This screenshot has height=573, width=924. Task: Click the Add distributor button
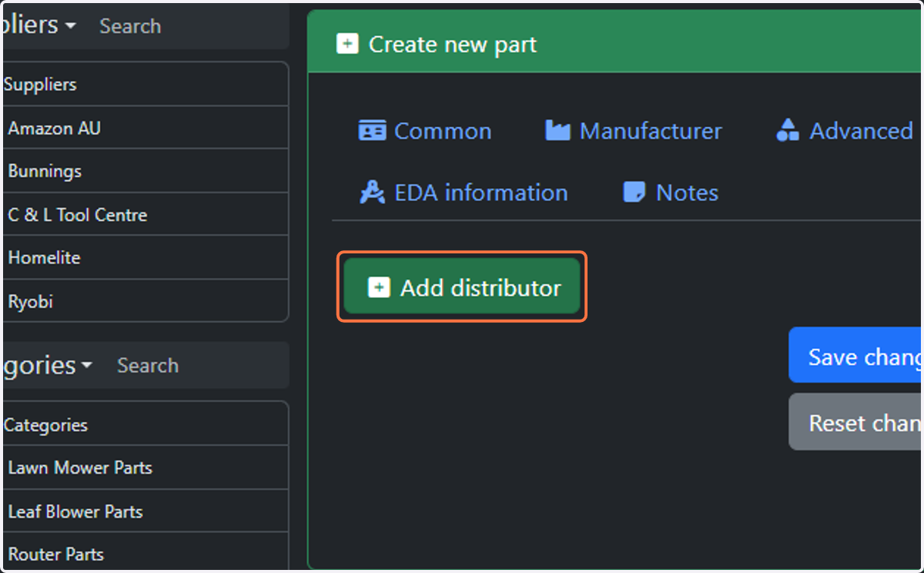[x=462, y=287]
